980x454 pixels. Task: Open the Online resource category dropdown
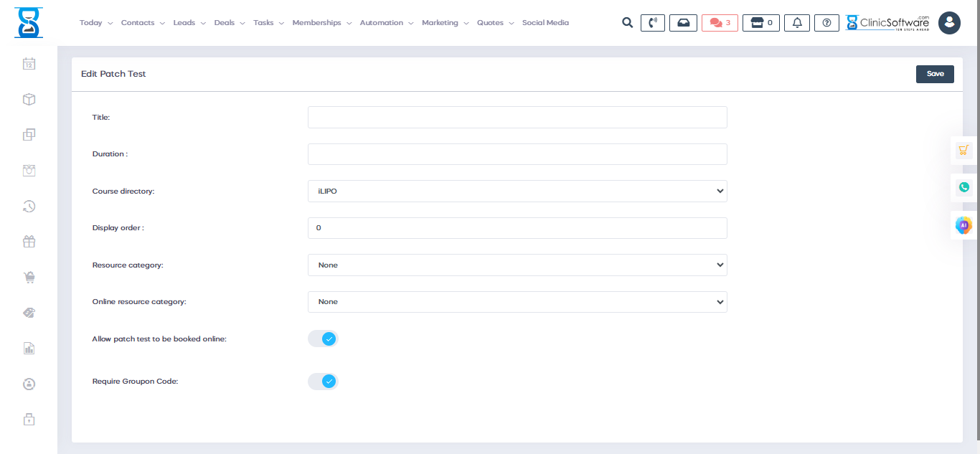[517, 302]
